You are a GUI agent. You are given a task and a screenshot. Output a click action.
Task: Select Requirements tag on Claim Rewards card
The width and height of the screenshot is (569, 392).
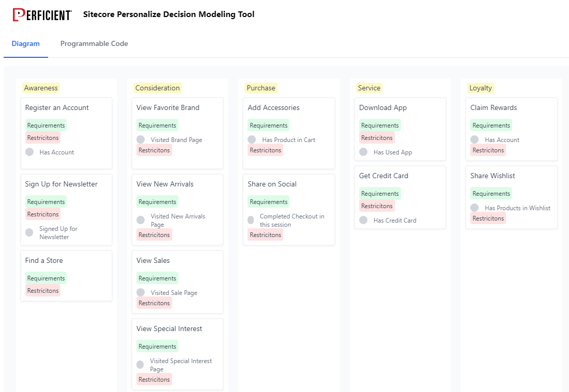coord(491,125)
